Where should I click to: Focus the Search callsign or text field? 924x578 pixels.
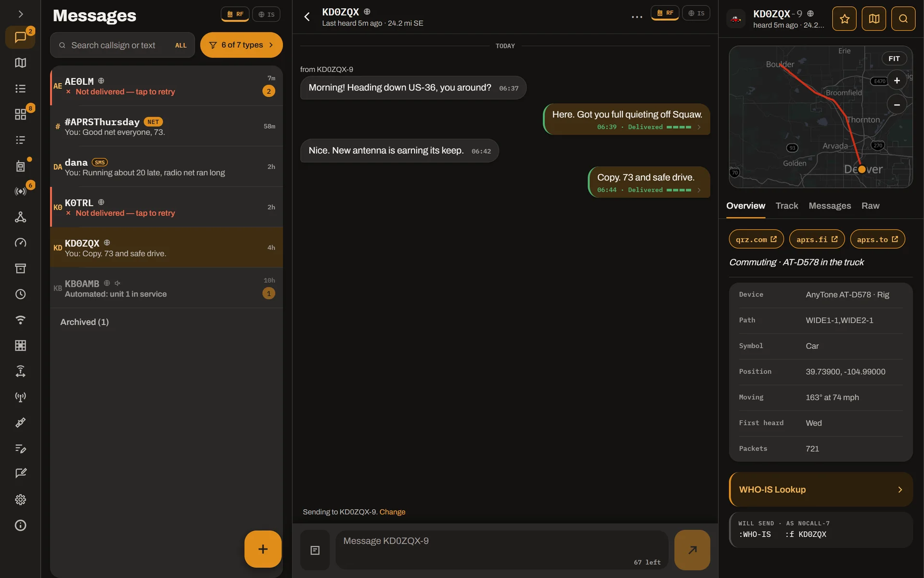[x=122, y=45]
